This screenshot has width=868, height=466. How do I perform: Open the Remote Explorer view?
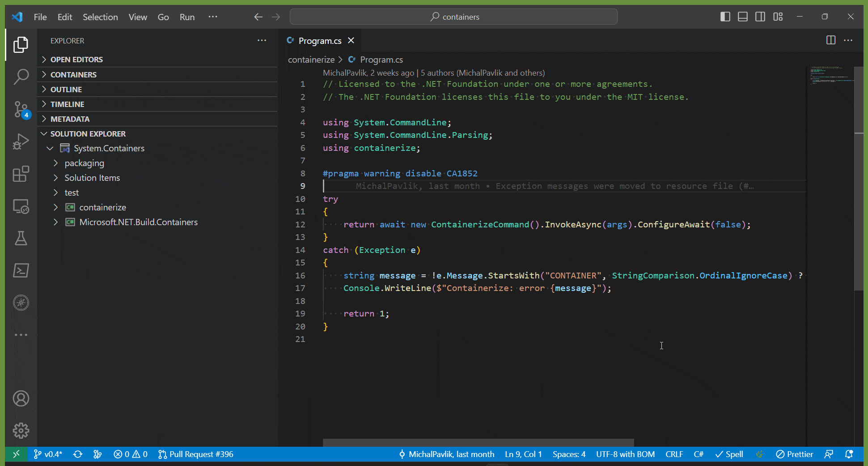(x=21, y=206)
